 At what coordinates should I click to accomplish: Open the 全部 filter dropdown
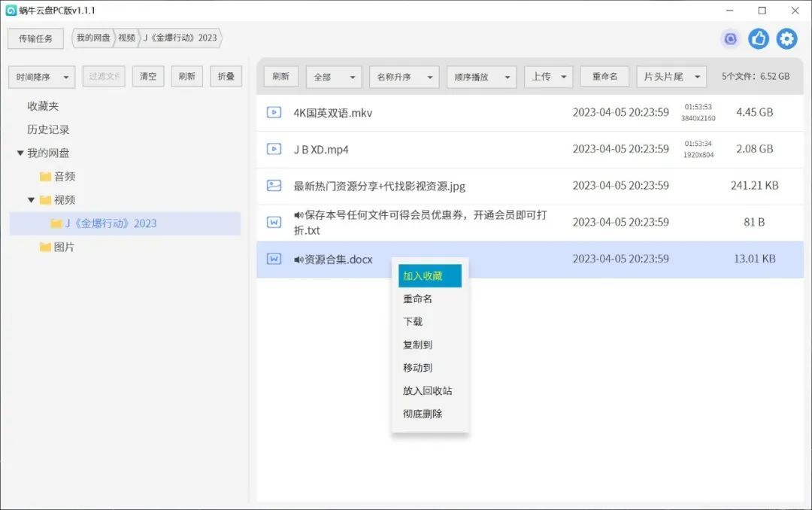[334, 77]
